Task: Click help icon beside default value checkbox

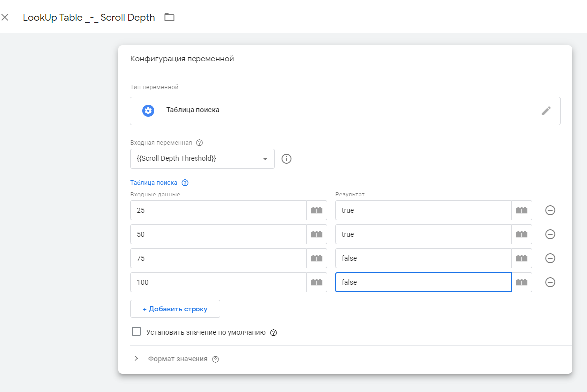Action: [273, 333]
